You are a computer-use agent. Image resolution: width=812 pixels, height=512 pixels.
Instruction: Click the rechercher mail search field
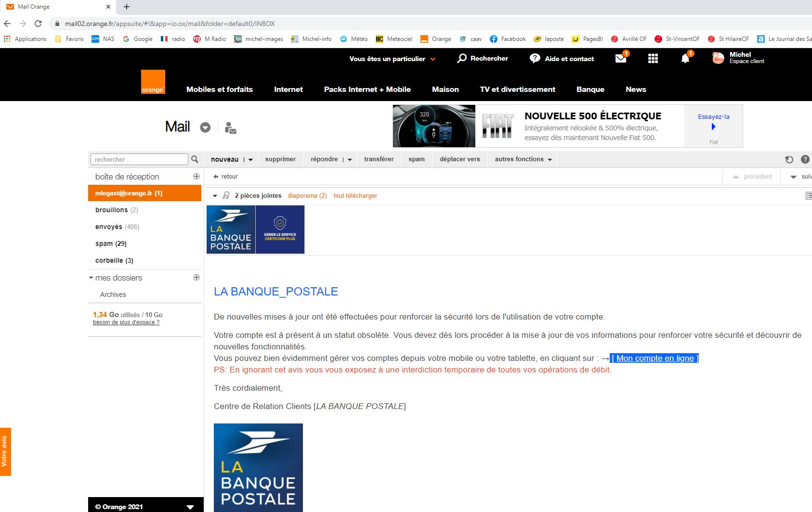click(139, 159)
